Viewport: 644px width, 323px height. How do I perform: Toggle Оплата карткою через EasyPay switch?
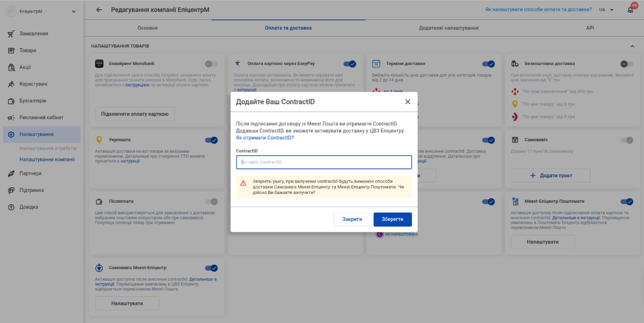350,64
